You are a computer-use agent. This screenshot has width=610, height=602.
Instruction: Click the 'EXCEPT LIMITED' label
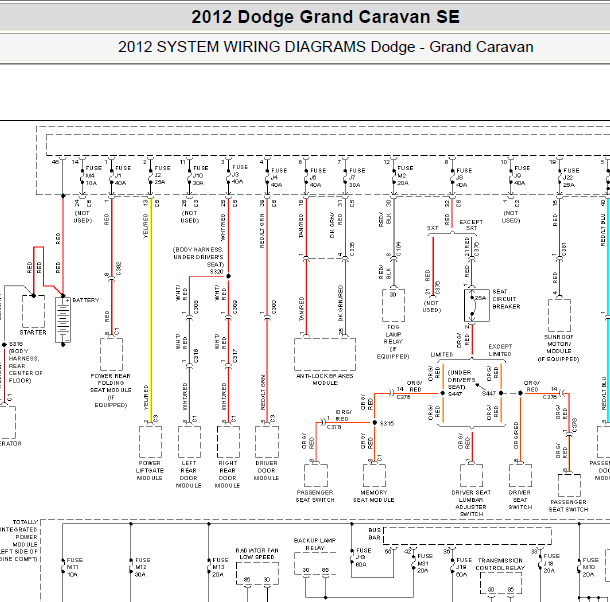click(500, 350)
